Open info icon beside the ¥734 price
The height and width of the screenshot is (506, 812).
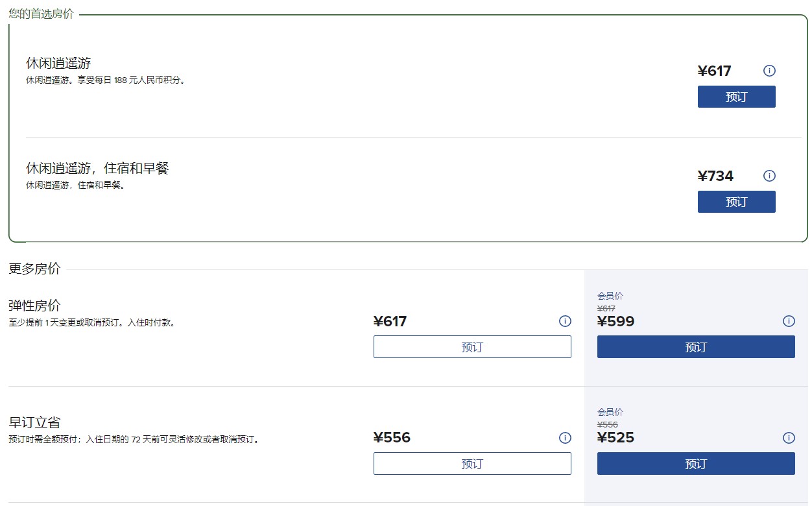coord(769,176)
